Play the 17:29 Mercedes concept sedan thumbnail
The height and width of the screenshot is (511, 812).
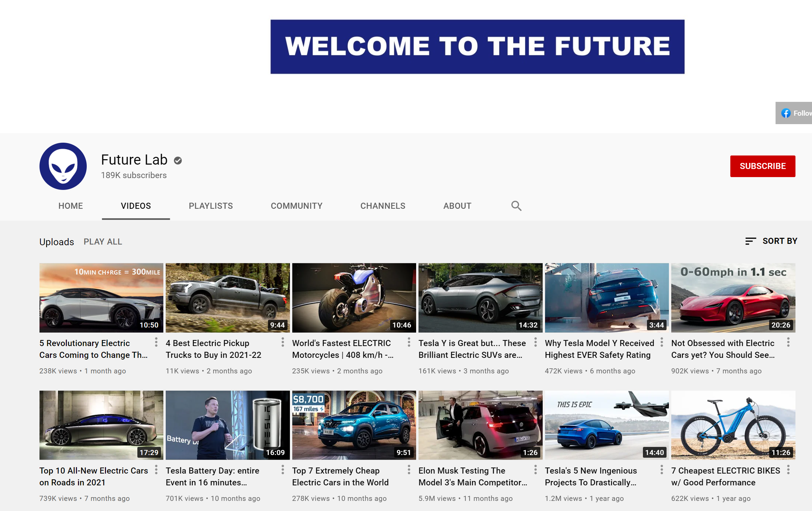click(x=101, y=425)
